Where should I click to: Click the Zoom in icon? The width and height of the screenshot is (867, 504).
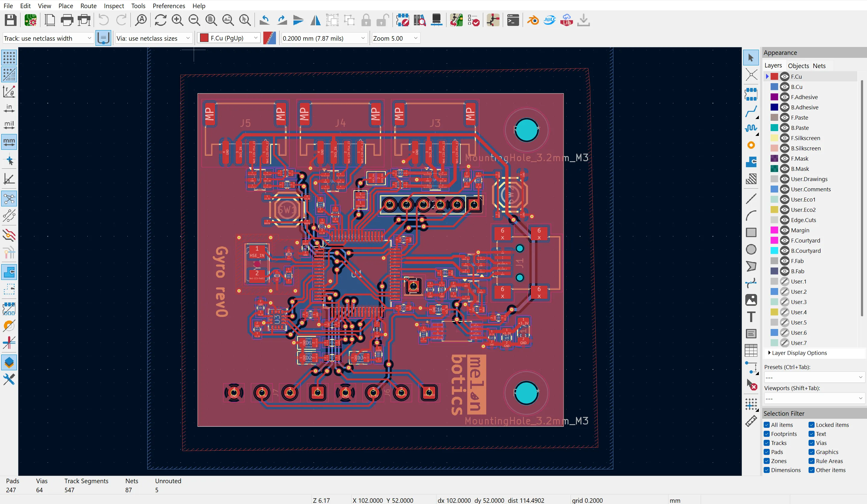click(x=177, y=20)
